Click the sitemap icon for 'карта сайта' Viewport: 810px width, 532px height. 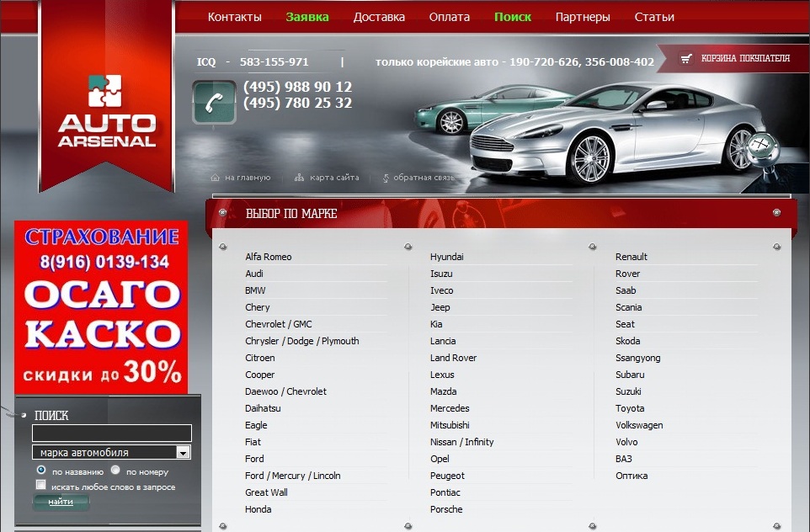pyautogui.click(x=299, y=178)
